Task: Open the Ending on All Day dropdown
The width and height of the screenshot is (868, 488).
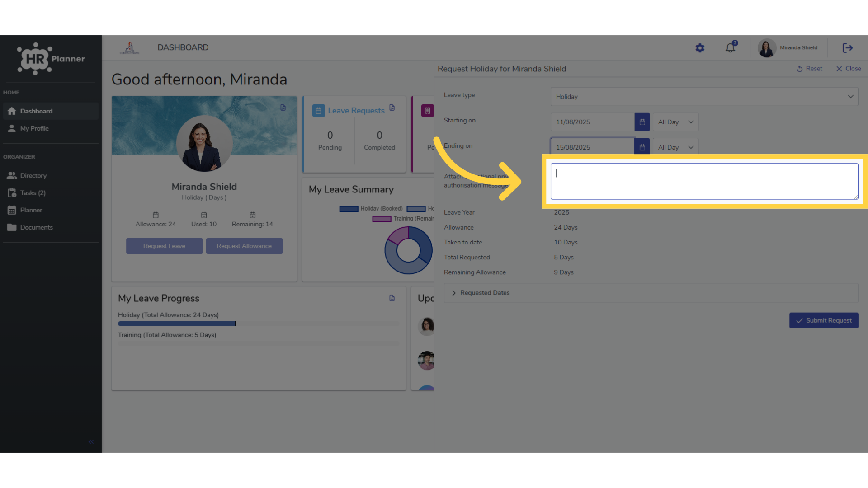Action: click(675, 147)
